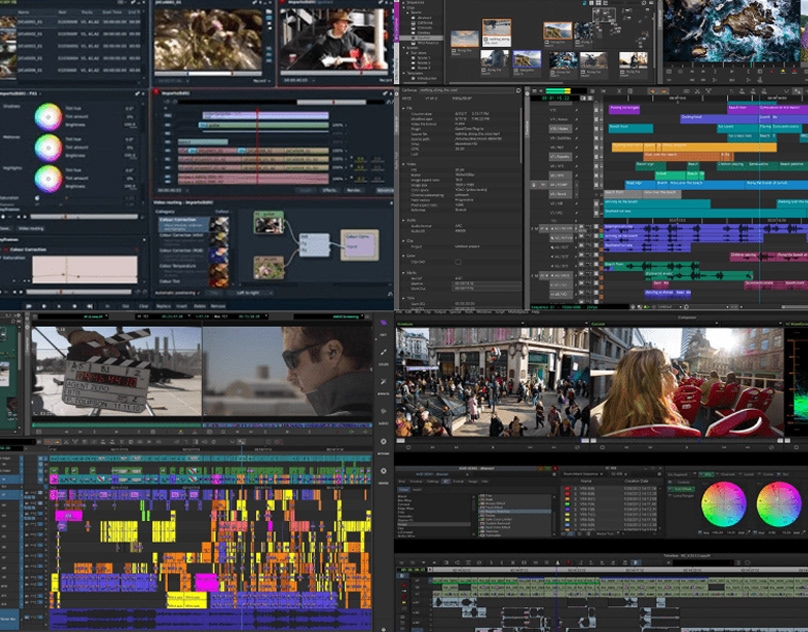Collapse the Audio section in the inspector
808x632 pixels.
click(x=403, y=220)
